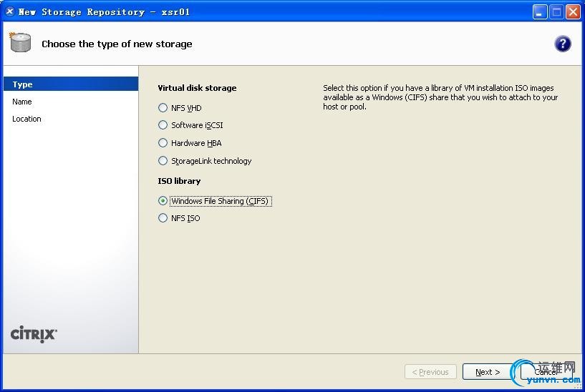Choose the NFS ISO radio button

(163, 218)
